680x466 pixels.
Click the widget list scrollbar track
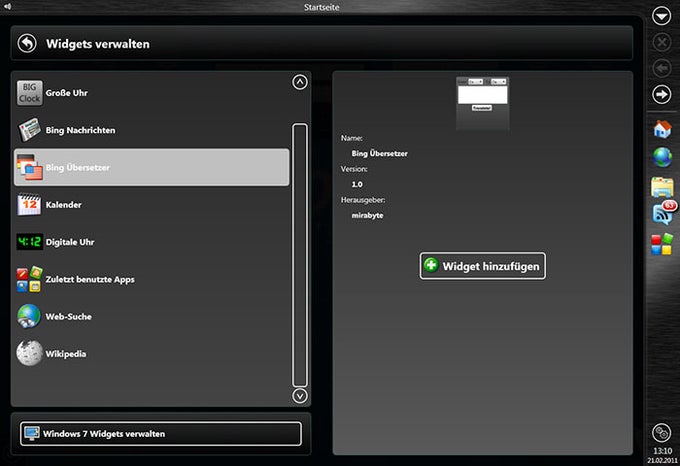[x=300, y=255]
